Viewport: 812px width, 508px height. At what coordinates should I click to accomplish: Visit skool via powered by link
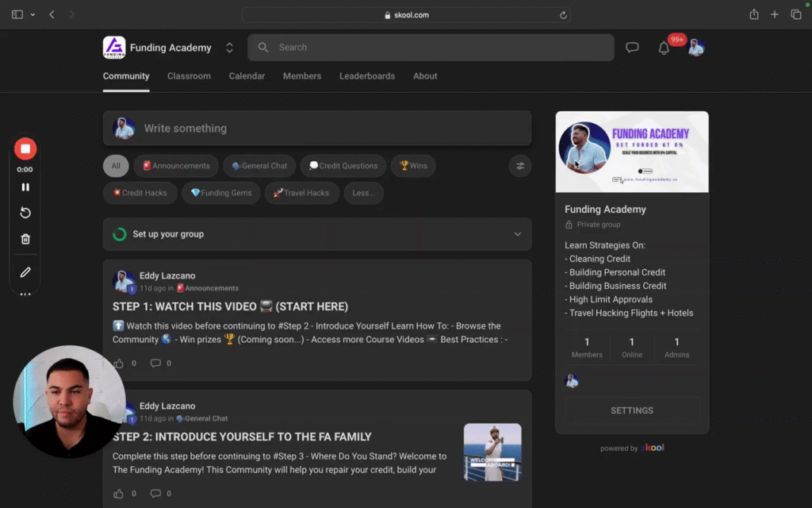click(654, 448)
